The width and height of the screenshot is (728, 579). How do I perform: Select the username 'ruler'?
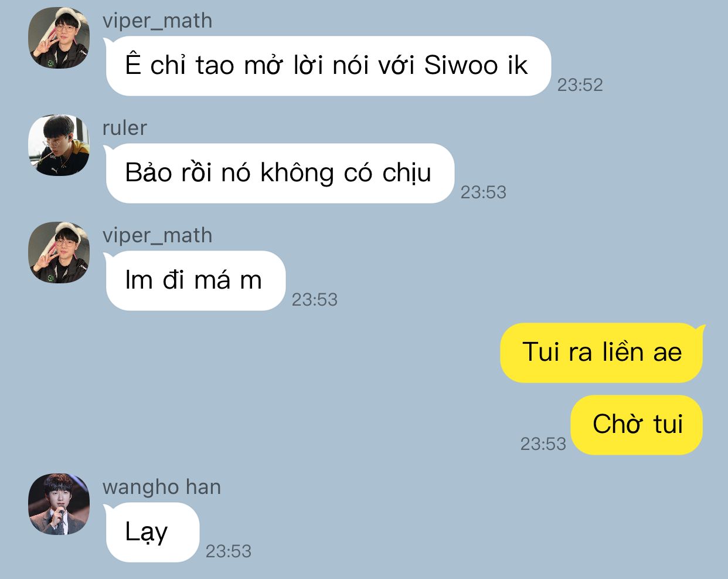click(x=124, y=128)
